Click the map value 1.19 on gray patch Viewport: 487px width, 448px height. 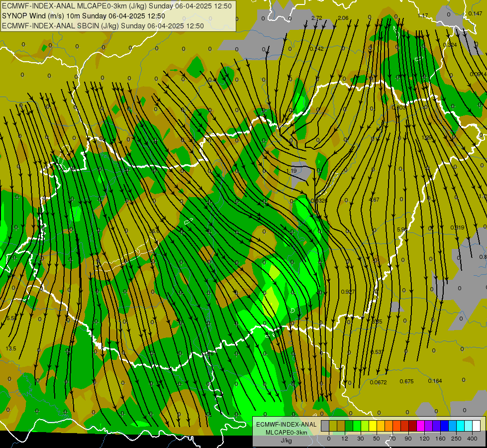tap(292, 171)
